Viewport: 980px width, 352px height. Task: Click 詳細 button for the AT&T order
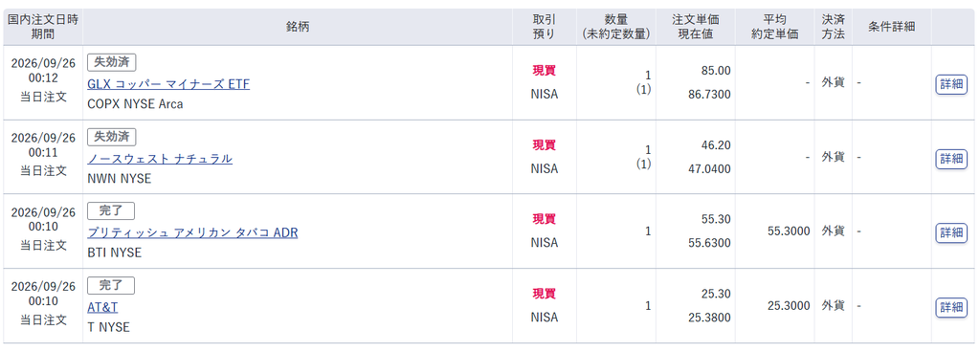coord(951,307)
